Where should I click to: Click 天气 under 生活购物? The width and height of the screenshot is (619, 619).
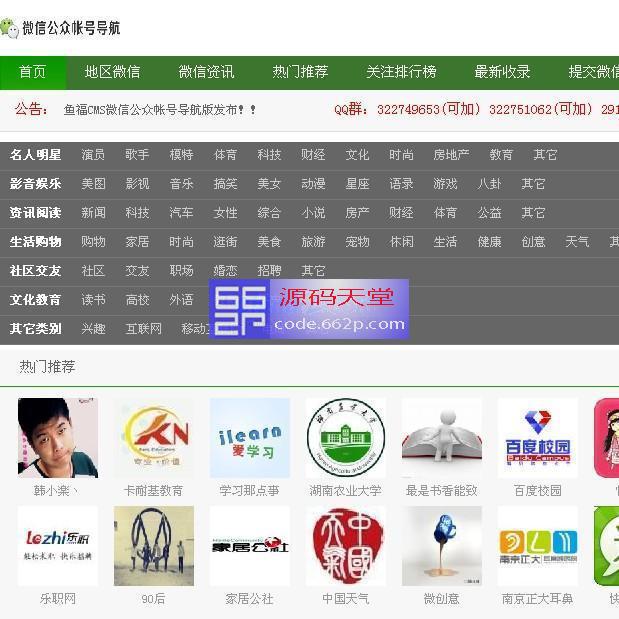coord(577,242)
